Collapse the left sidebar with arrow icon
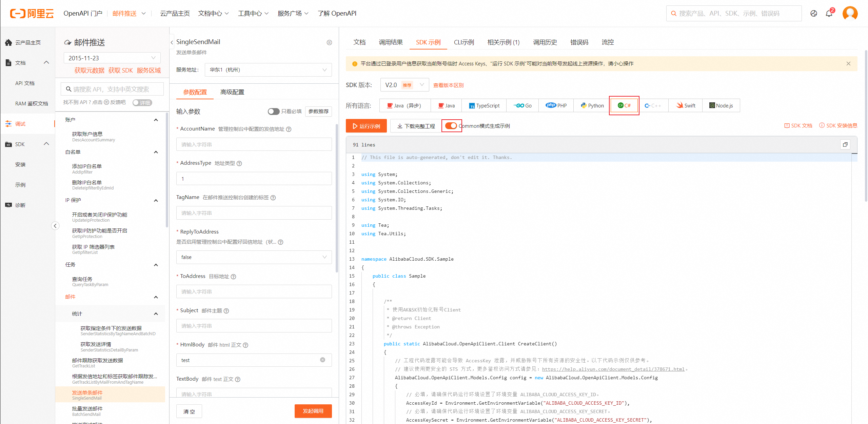 coord(55,226)
